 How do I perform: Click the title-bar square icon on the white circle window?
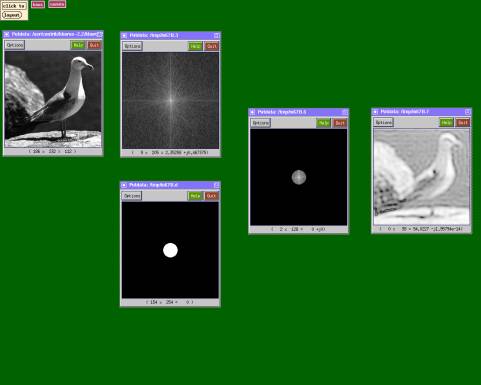pos(216,185)
